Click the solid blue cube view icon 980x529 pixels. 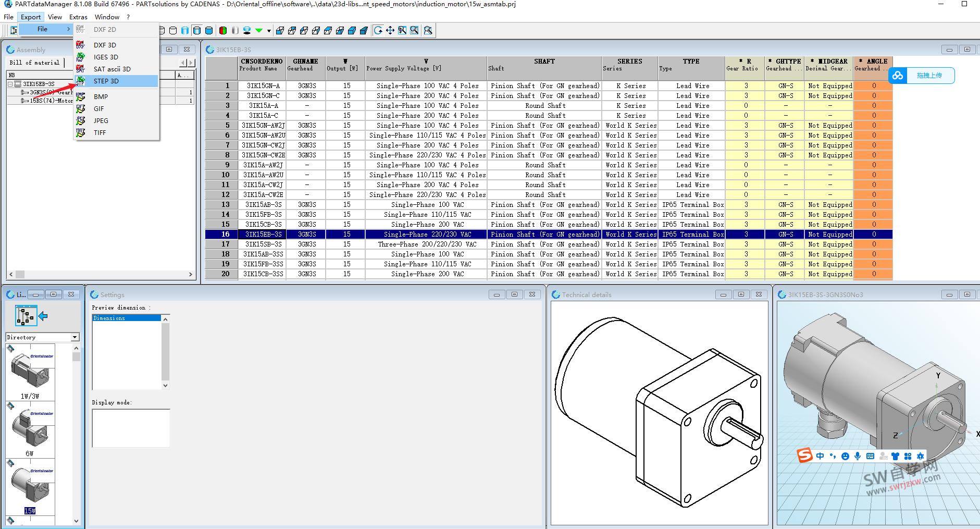[x=352, y=30]
